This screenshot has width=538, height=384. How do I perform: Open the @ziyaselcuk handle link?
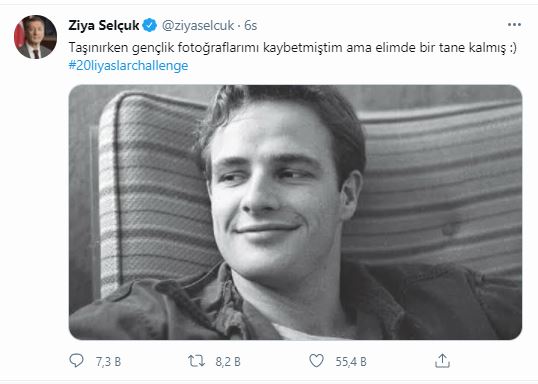coord(198,25)
